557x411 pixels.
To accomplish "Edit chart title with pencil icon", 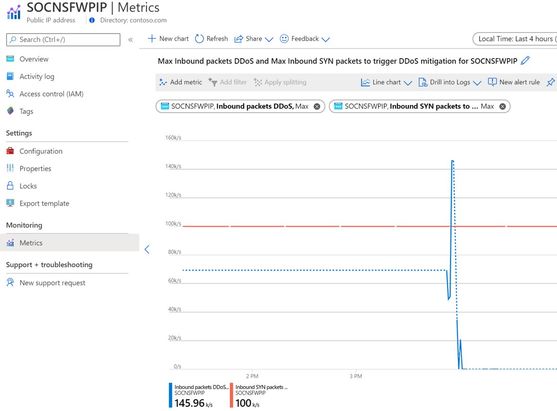I will [x=525, y=61].
